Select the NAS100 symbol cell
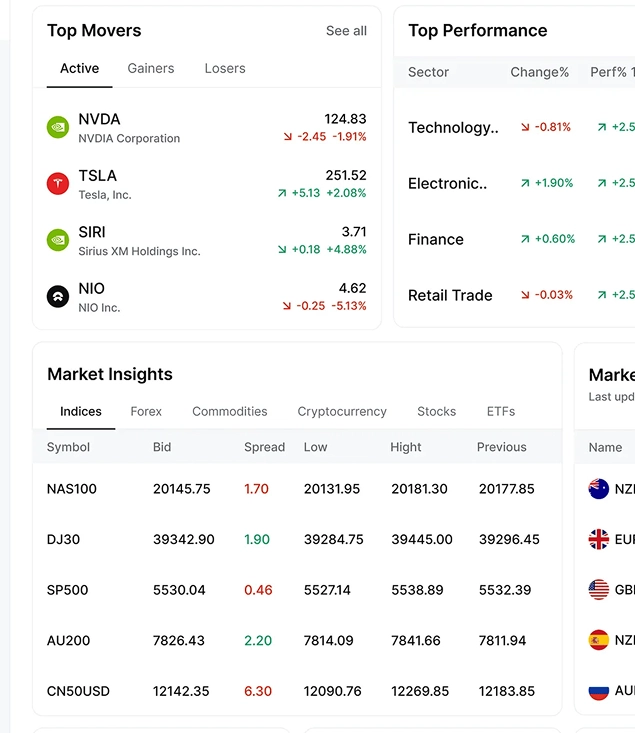Viewport: 635px width, 733px height. coord(72,489)
